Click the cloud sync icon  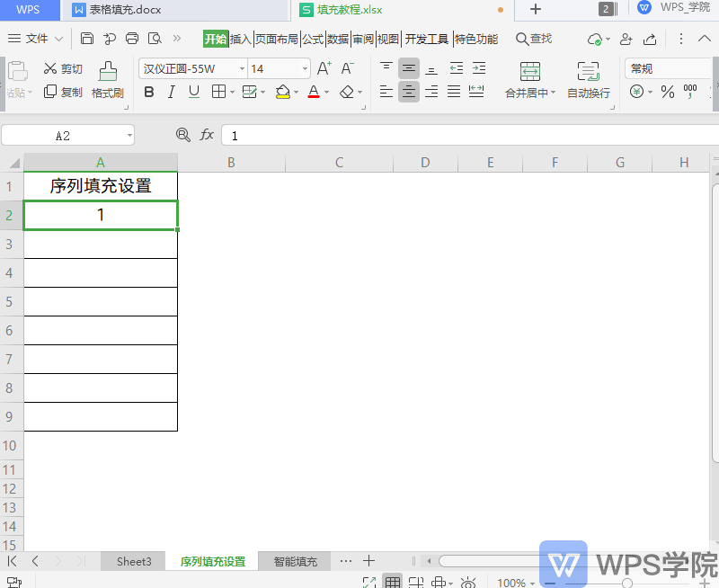(x=595, y=40)
